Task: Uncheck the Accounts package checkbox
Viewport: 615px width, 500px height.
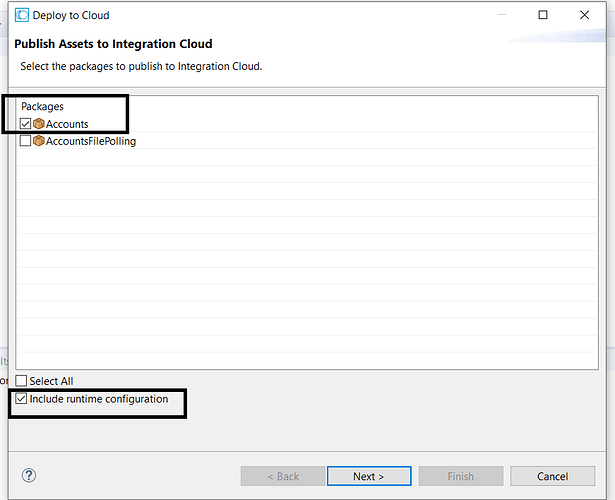Action: 25,124
